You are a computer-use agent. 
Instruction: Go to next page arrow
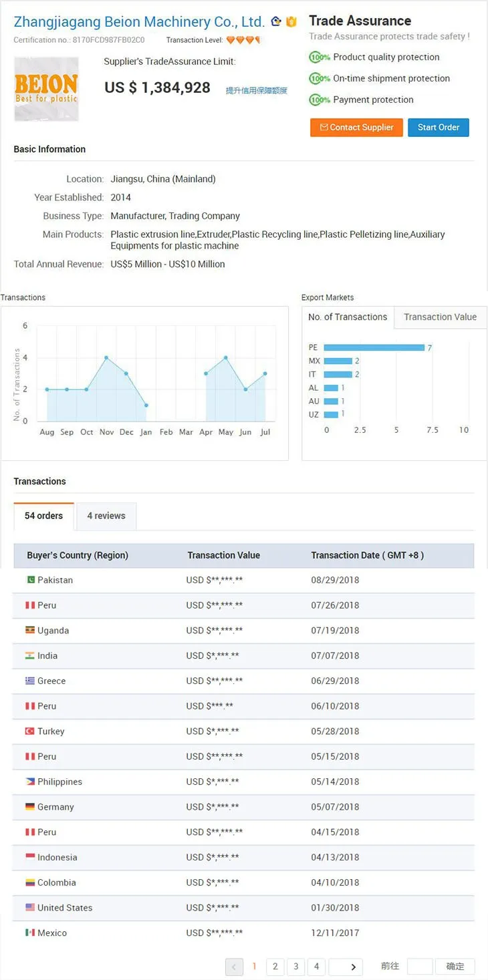[x=346, y=967]
